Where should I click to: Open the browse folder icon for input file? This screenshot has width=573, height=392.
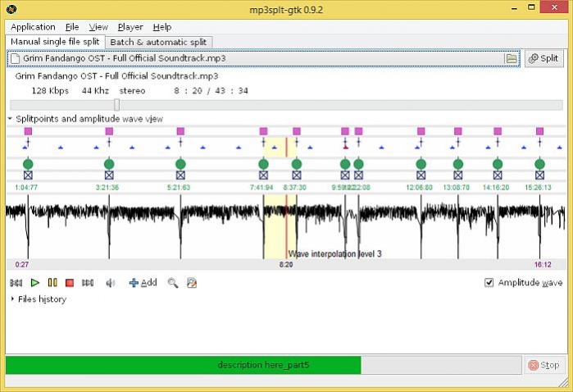pos(512,58)
